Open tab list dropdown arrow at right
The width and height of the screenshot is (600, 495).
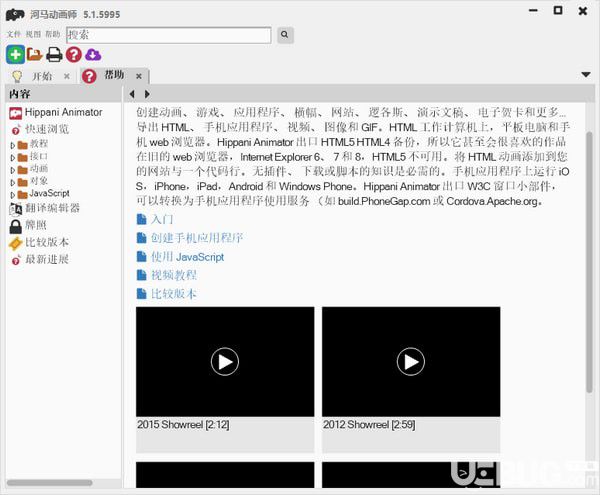[x=586, y=74]
